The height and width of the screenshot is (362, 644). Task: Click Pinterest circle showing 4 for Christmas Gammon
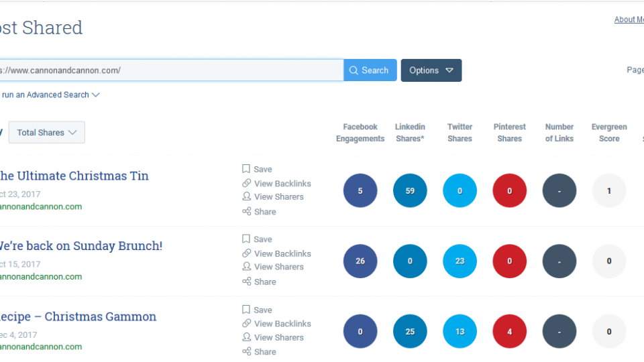509,331
